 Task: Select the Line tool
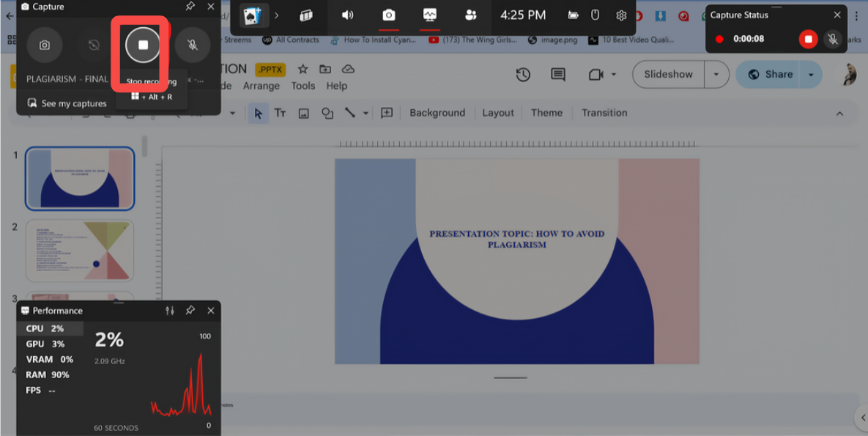350,113
